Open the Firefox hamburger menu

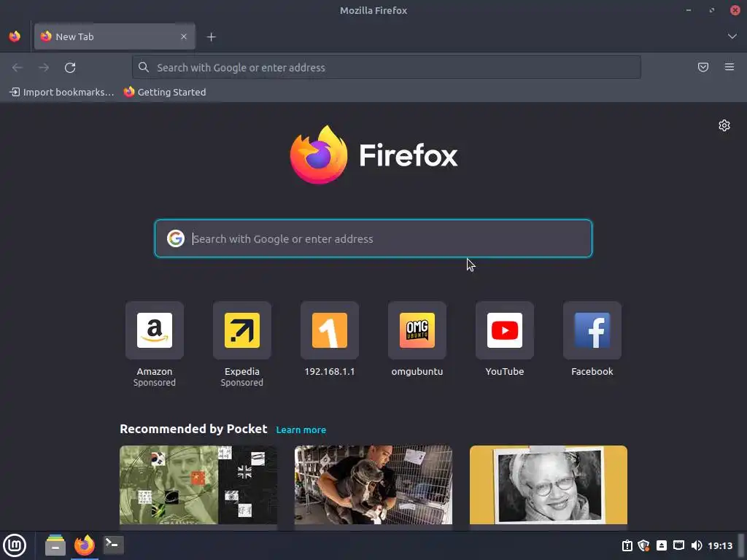[x=729, y=67]
